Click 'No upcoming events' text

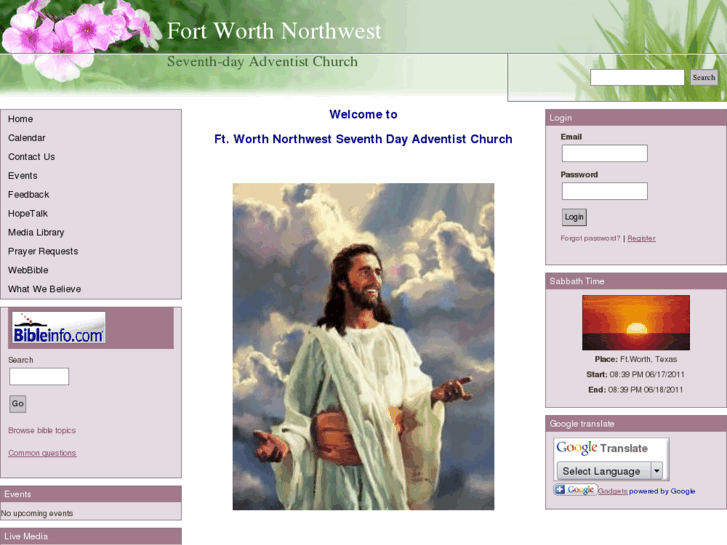37,513
